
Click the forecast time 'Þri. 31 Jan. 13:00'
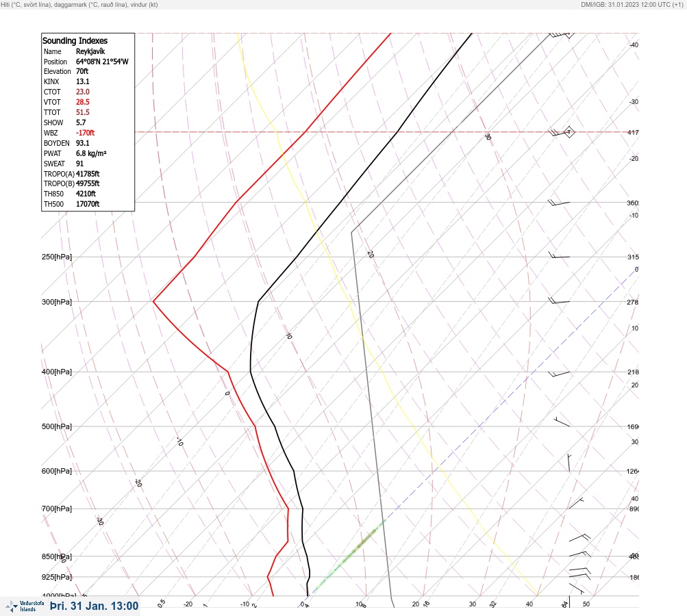pos(95,606)
